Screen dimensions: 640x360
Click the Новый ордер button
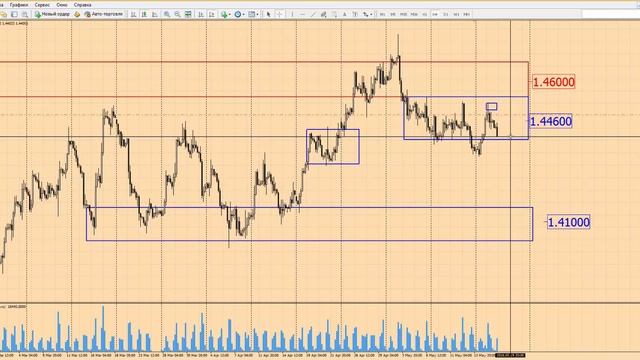52,14
